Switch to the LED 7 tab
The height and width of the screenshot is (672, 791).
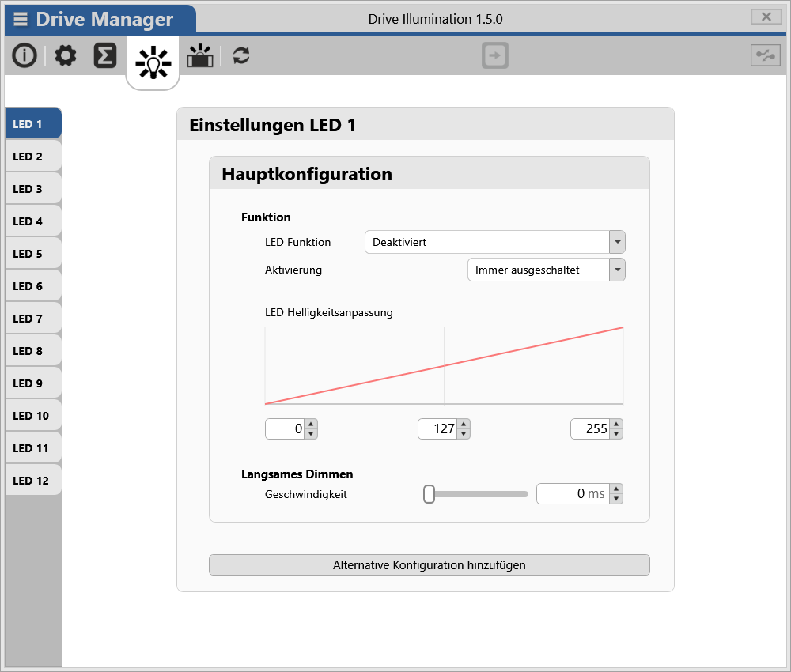click(33, 319)
